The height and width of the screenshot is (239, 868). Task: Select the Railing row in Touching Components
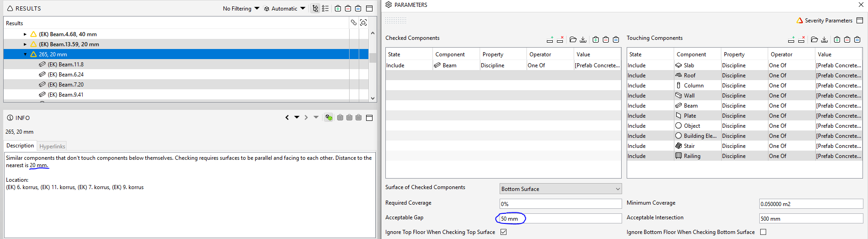[x=745, y=156]
